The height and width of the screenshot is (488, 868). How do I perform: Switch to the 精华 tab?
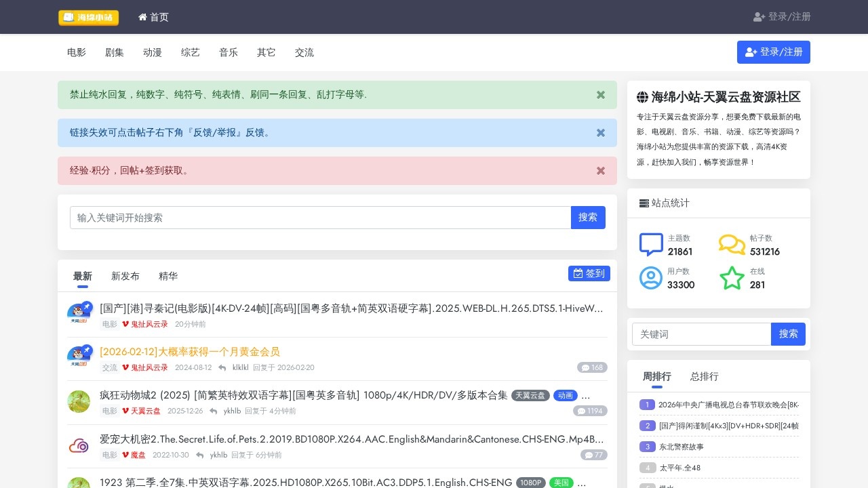pyautogui.click(x=168, y=276)
